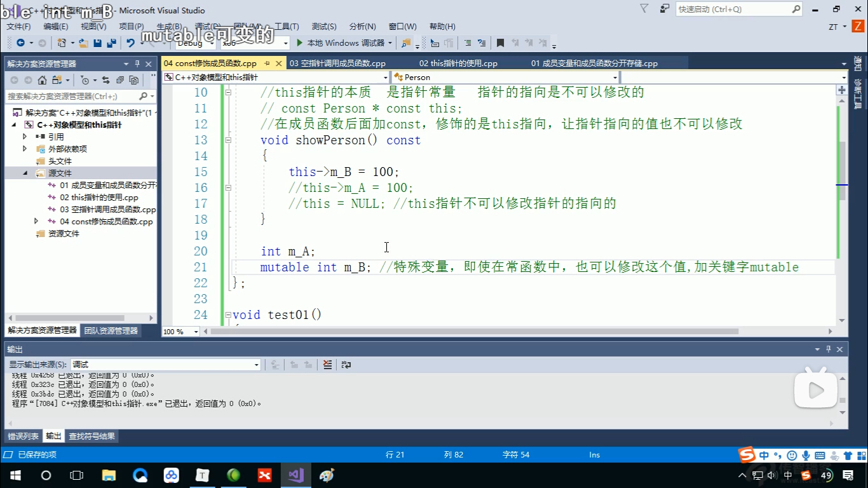Click the bookmark icon in the toolbar
Screen dimensions: 868x488
tap(500, 43)
